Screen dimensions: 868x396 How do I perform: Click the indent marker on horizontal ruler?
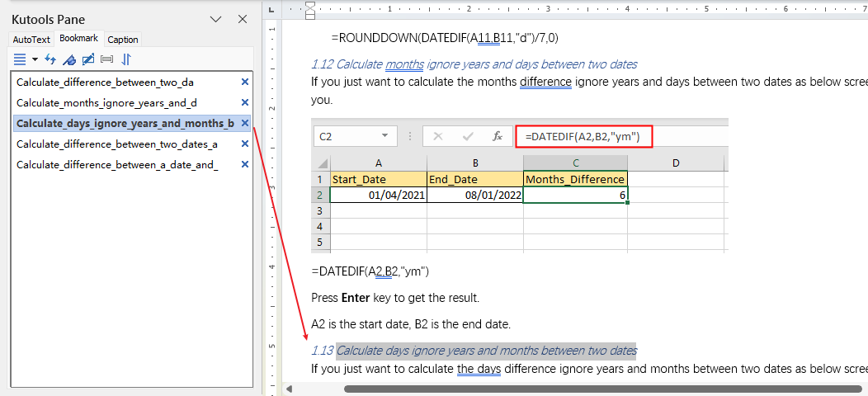(x=310, y=10)
